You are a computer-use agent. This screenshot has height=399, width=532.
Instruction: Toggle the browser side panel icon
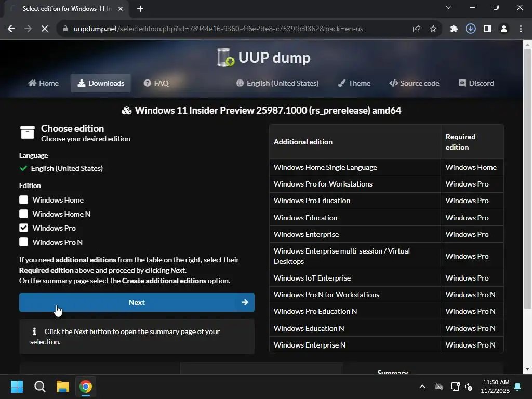(x=487, y=29)
